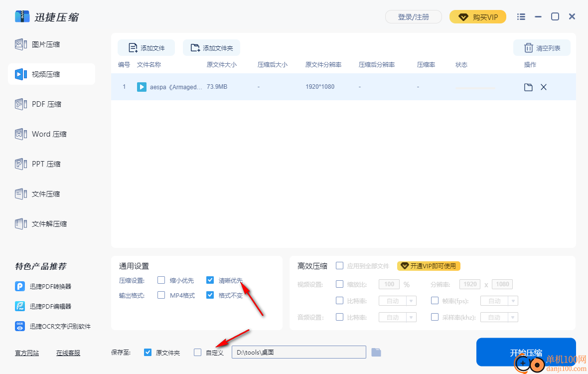
Task: Toggle 原文件夹 save location checkbox
Action: [x=148, y=352]
